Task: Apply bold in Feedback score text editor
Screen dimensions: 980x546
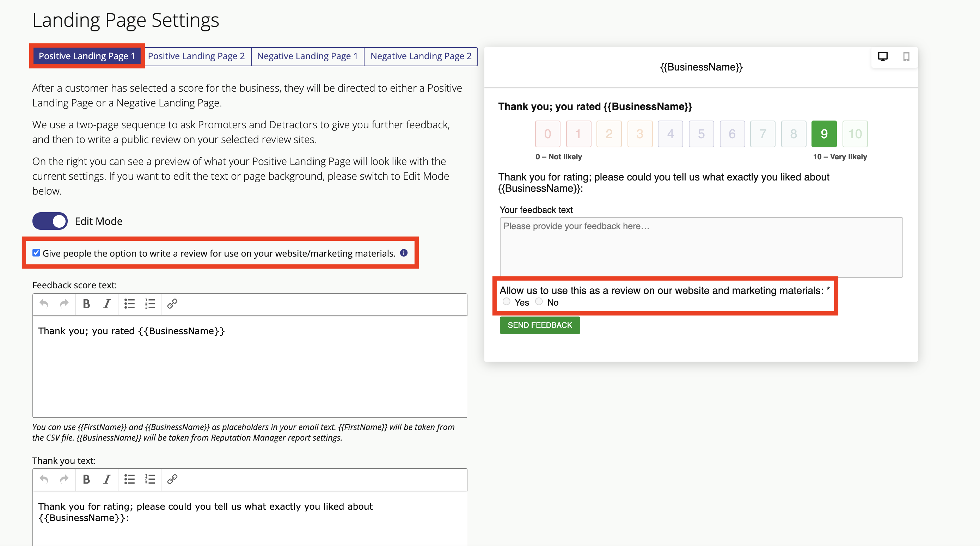Action: 86,303
